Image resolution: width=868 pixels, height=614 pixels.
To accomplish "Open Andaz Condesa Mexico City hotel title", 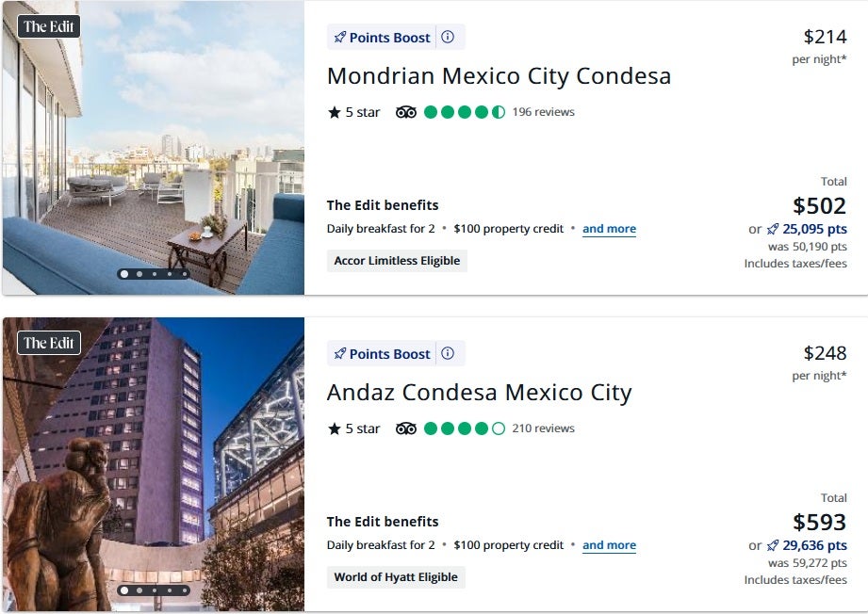I will (479, 392).
